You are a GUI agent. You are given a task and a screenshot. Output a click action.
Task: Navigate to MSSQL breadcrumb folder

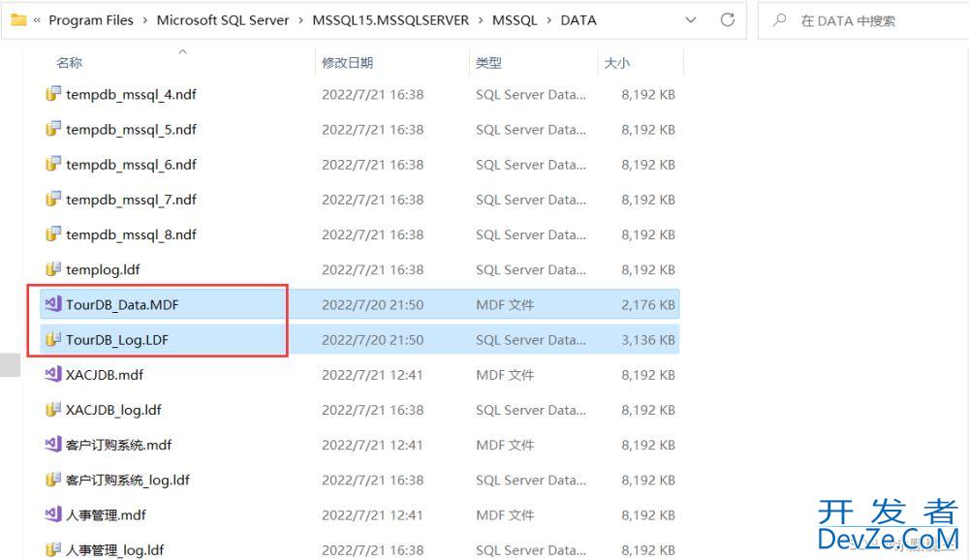pyautogui.click(x=515, y=20)
